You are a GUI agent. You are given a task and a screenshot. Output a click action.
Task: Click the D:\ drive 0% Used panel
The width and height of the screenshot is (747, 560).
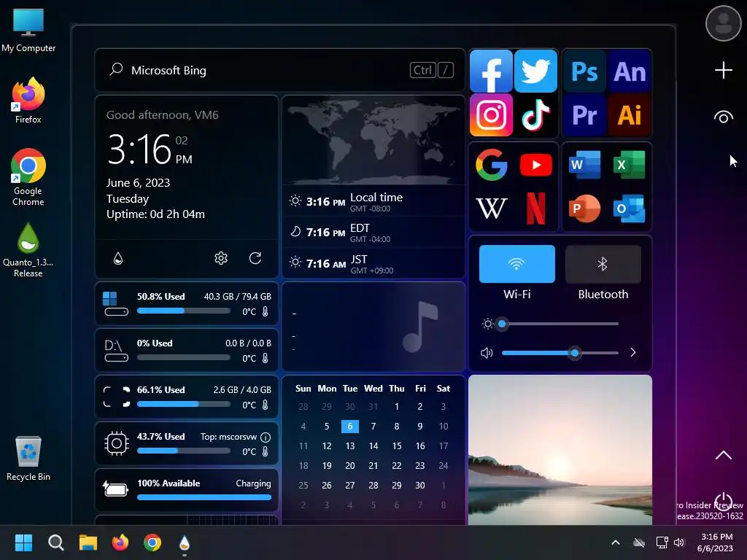(x=187, y=350)
